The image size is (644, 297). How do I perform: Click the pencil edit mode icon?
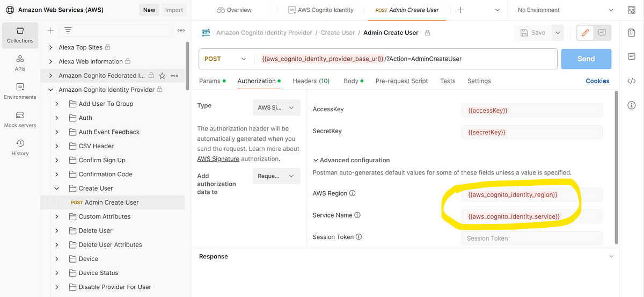pyautogui.click(x=586, y=33)
